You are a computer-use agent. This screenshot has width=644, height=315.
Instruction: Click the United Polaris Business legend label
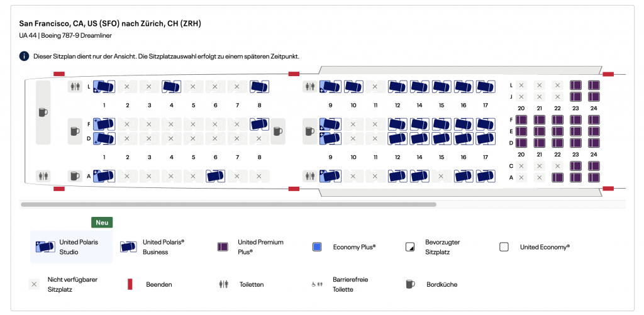tap(164, 247)
